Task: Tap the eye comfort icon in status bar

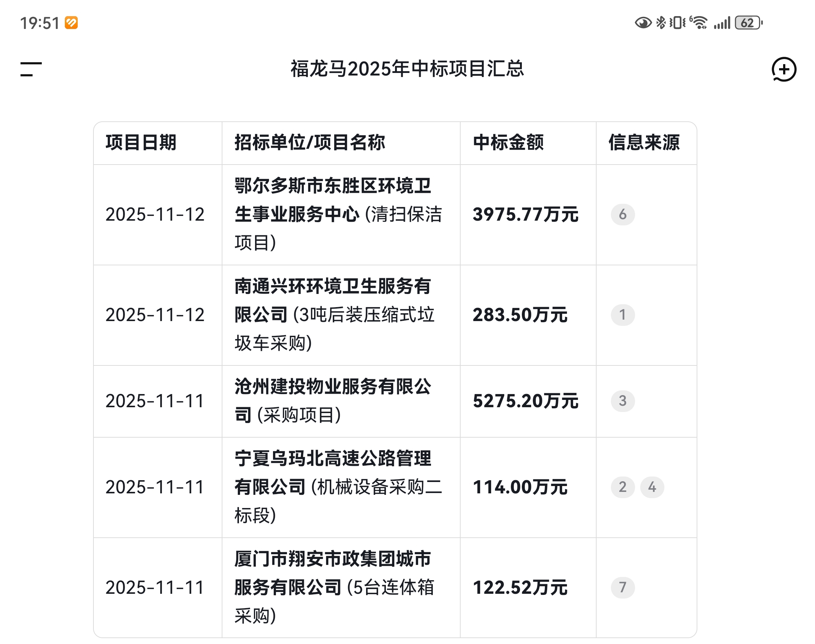Action: point(643,23)
